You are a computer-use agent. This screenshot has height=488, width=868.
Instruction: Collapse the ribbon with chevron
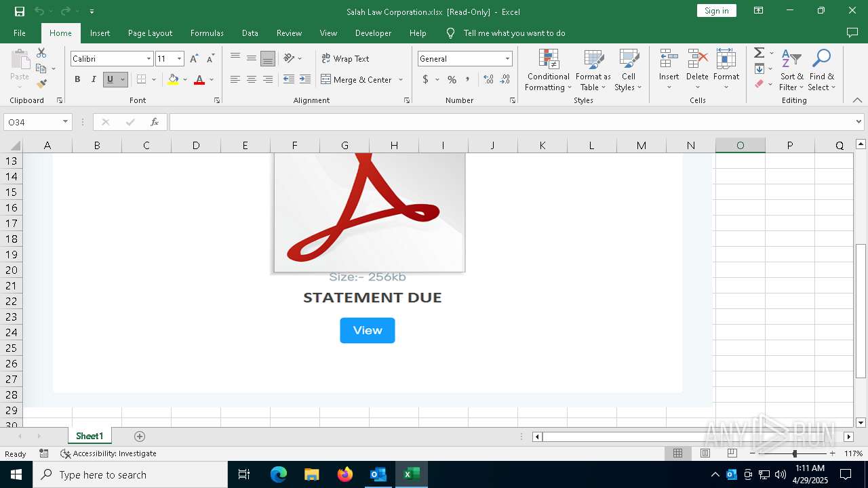tap(857, 100)
